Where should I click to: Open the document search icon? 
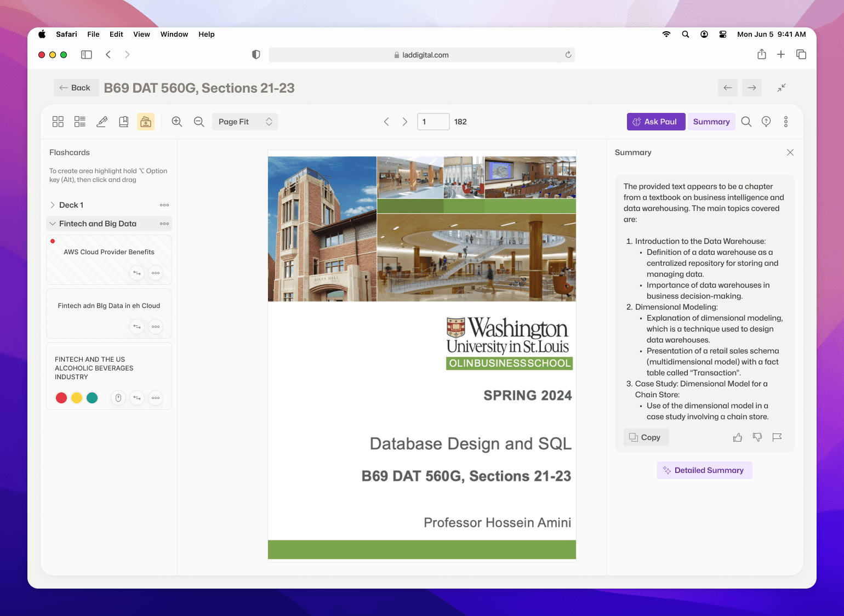pyautogui.click(x=746, y=122)
